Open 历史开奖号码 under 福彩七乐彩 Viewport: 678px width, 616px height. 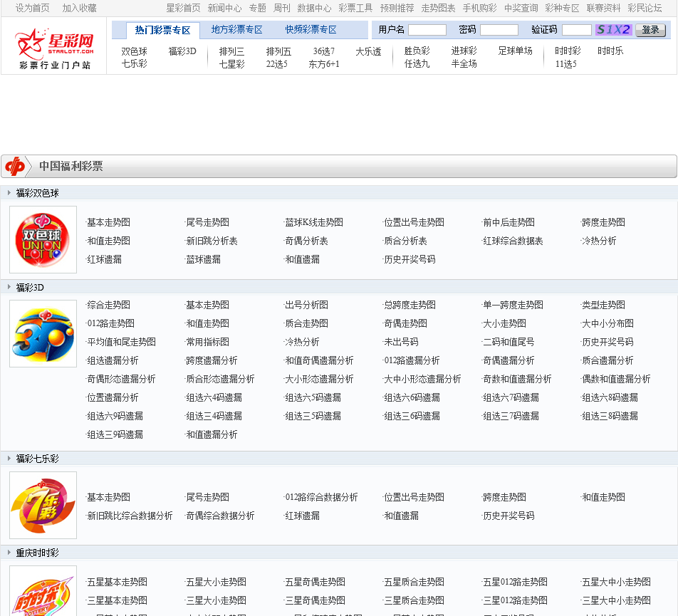[x=508, y=516]
